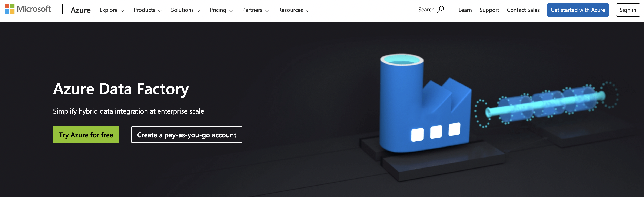
Task: Expand the Products menu
Action: 147,10
